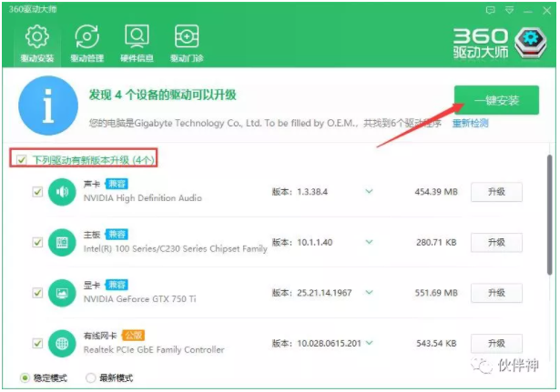The width and height of the screenshot is (560, 392).
Task: Click the size value 454.39 MB
Action: 436,192
